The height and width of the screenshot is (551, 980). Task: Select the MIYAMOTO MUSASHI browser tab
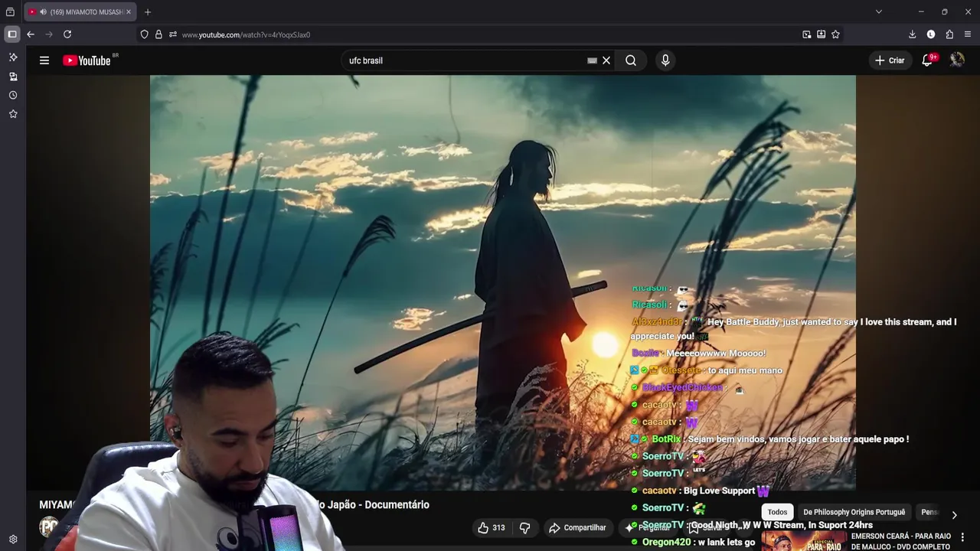pos(80,12)
